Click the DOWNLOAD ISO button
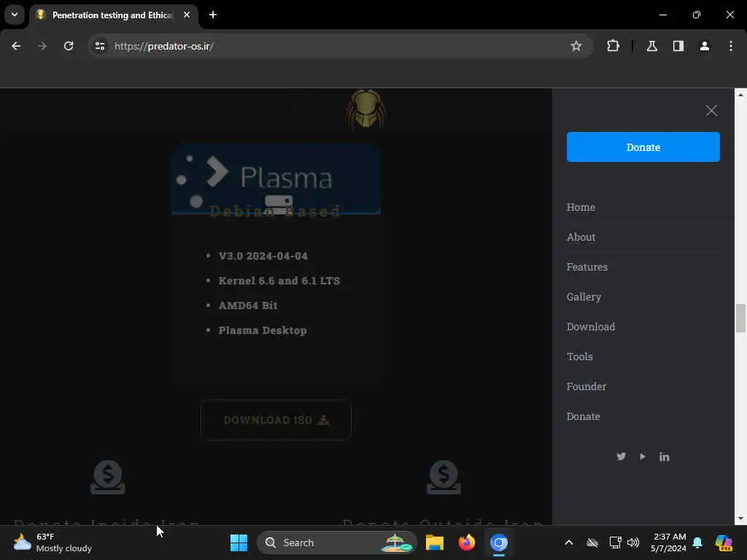 (276, 420)
